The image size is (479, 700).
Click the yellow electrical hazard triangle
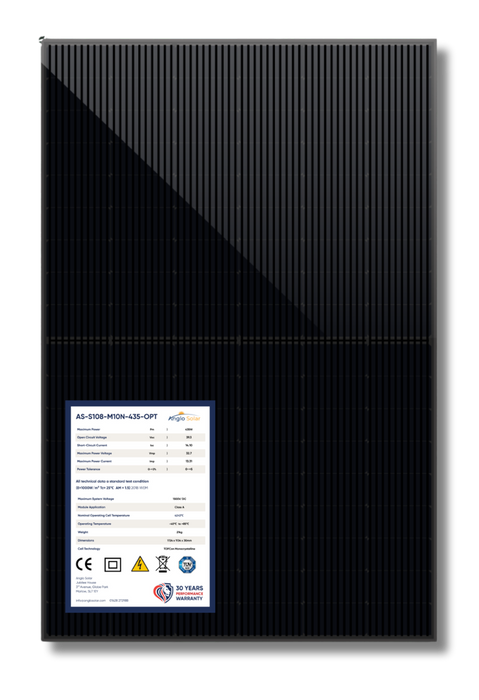(x=140, y=564)
